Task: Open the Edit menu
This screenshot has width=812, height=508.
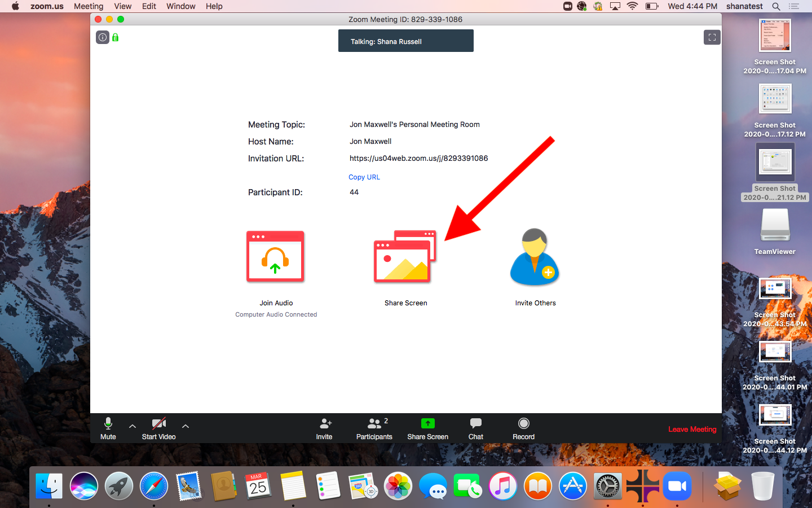Action: point(149,6)
